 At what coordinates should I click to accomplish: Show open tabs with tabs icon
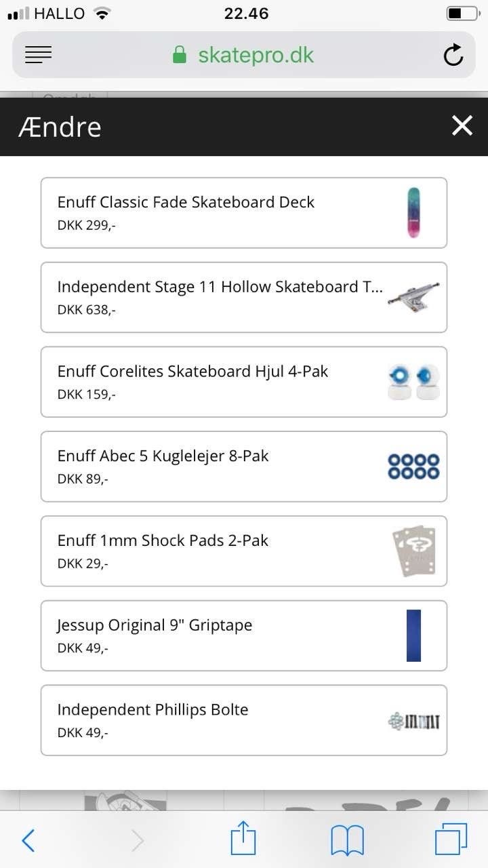pos(451,840)
